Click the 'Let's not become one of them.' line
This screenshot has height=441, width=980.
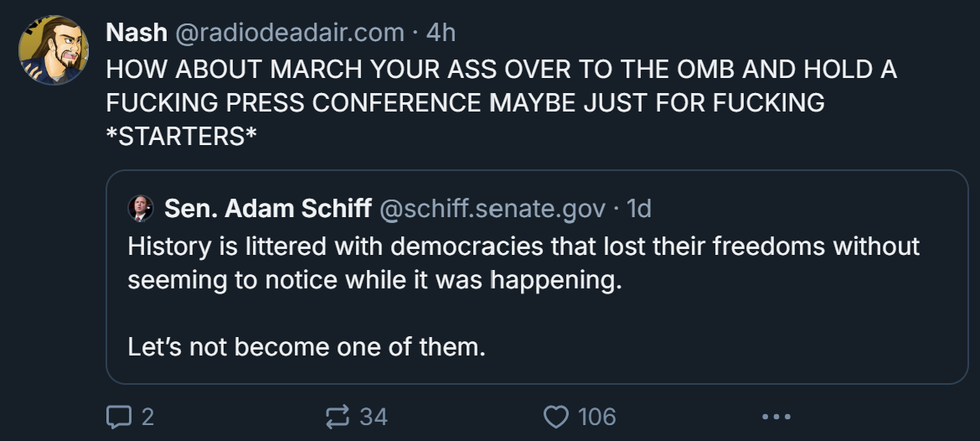[307, 346]
